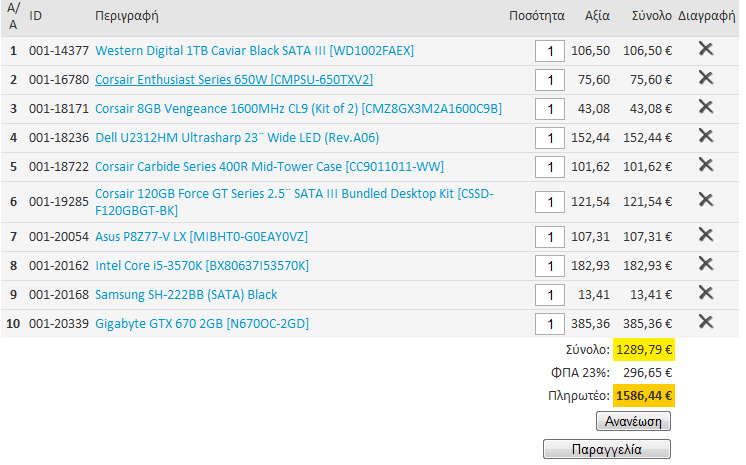Viewport: 746px width, 465px height.
Task: Edit quantity field for Corsair 650W row
Action: pos(550,80)
